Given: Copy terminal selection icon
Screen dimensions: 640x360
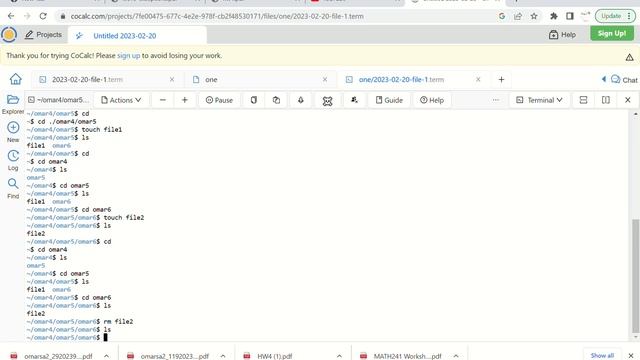Looking at the screenshot, I should click(x=253, y=100).
